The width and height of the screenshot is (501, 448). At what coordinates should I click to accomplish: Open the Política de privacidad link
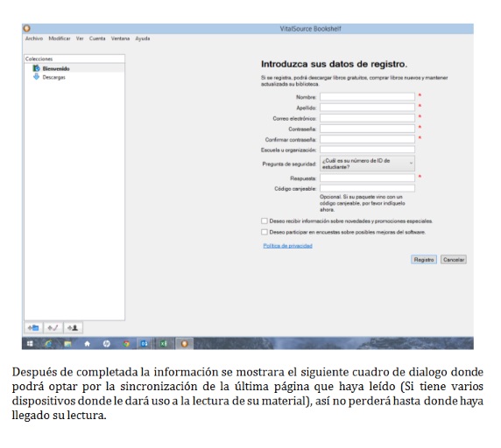tap(287, 245)
